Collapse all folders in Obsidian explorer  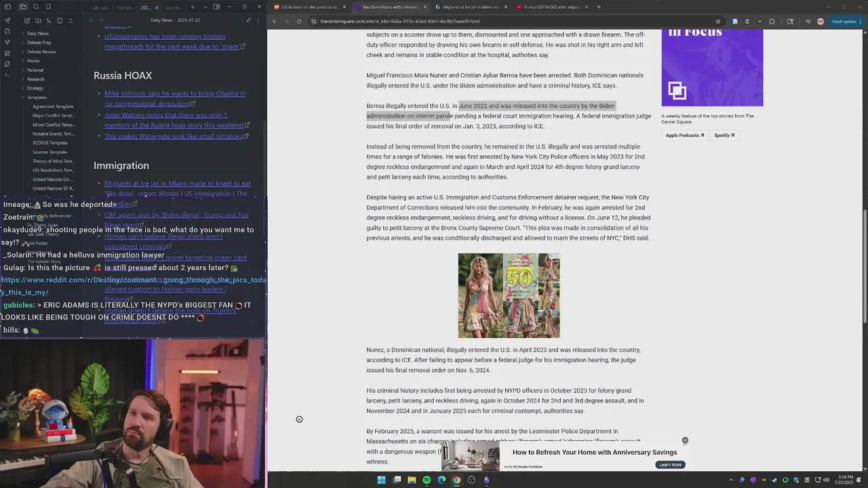71,20
